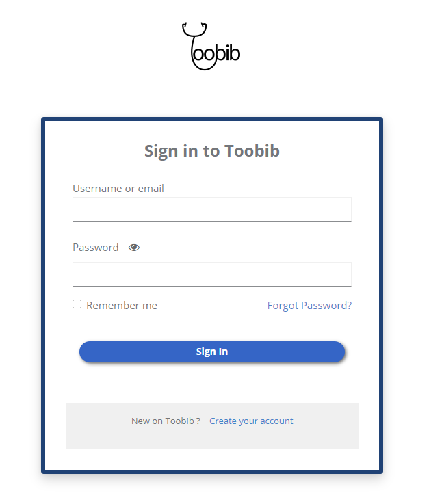
Task: Tick the Remember me checkbox
Action: click(77, 304)
